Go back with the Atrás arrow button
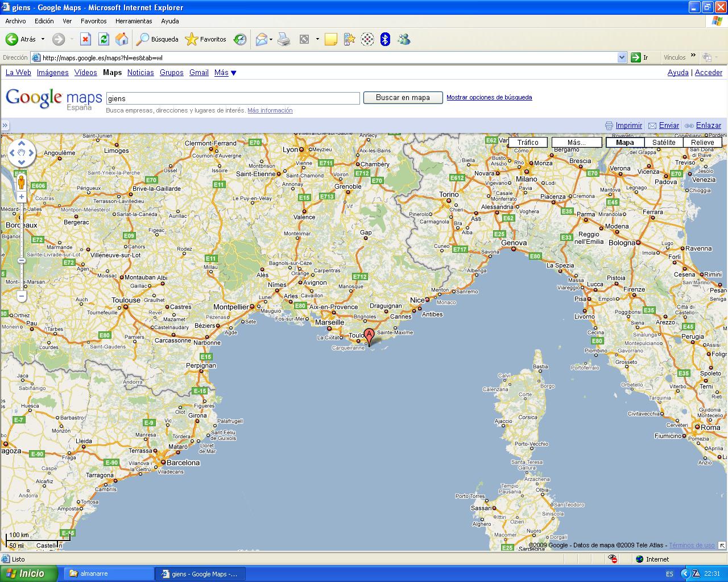 tap(20, 39)
